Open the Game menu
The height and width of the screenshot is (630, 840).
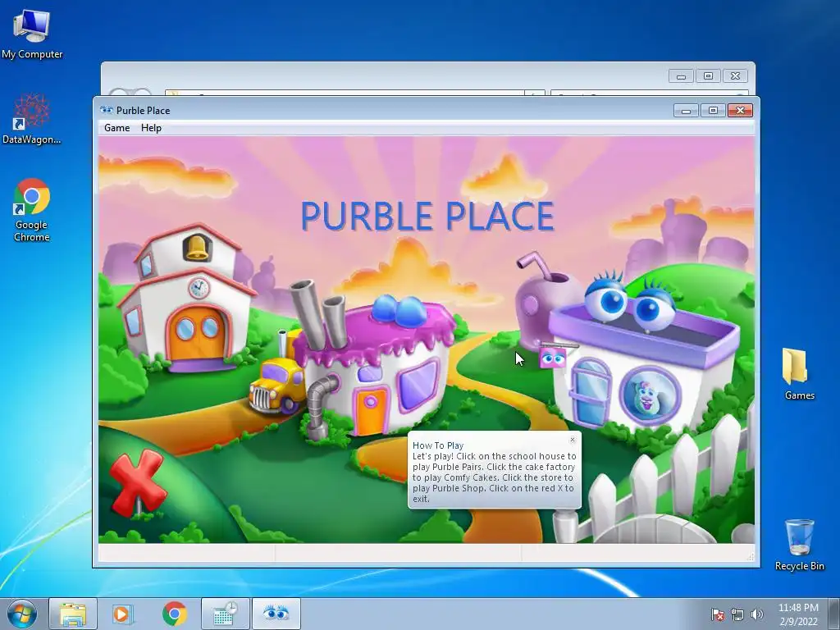point(116,128)
